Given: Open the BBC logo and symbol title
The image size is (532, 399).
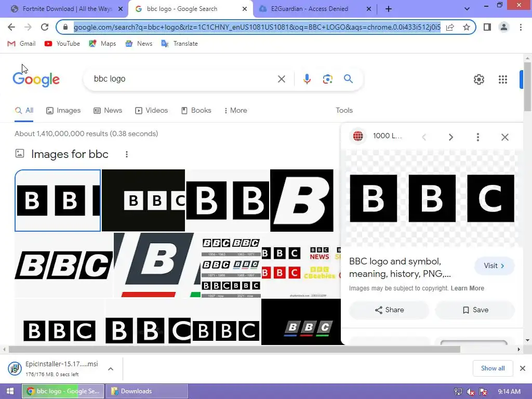Looking at the screenshot, I should pos(401,268).
